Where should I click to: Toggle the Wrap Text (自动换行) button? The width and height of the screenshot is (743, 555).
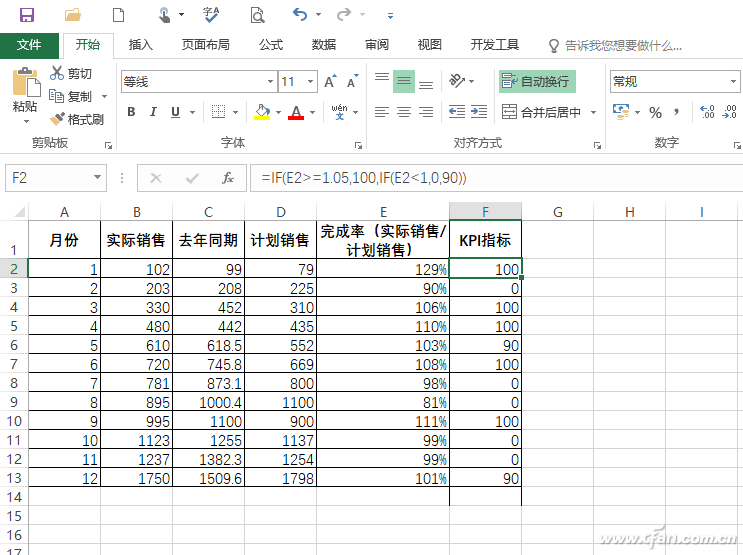[x=537, y=81]
